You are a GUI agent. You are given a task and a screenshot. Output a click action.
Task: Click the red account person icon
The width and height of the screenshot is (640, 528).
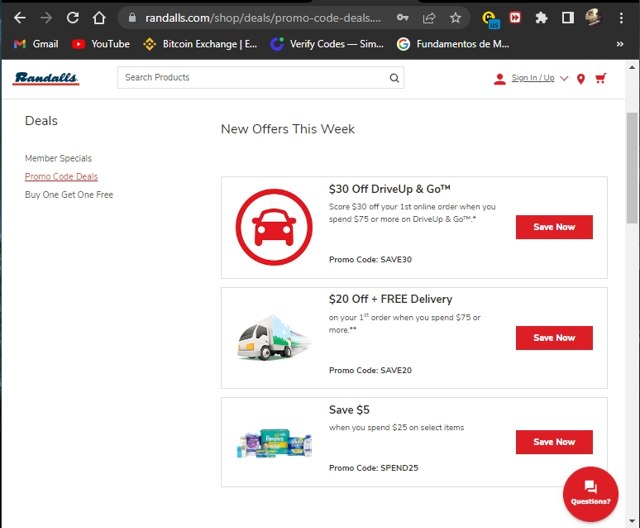tap(499, 79)
